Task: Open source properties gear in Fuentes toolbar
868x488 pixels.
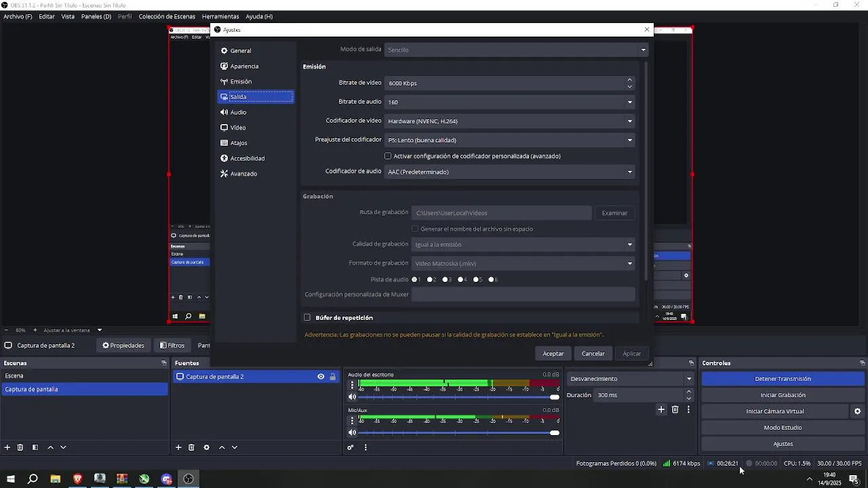Action: click(x=206, y=447)
